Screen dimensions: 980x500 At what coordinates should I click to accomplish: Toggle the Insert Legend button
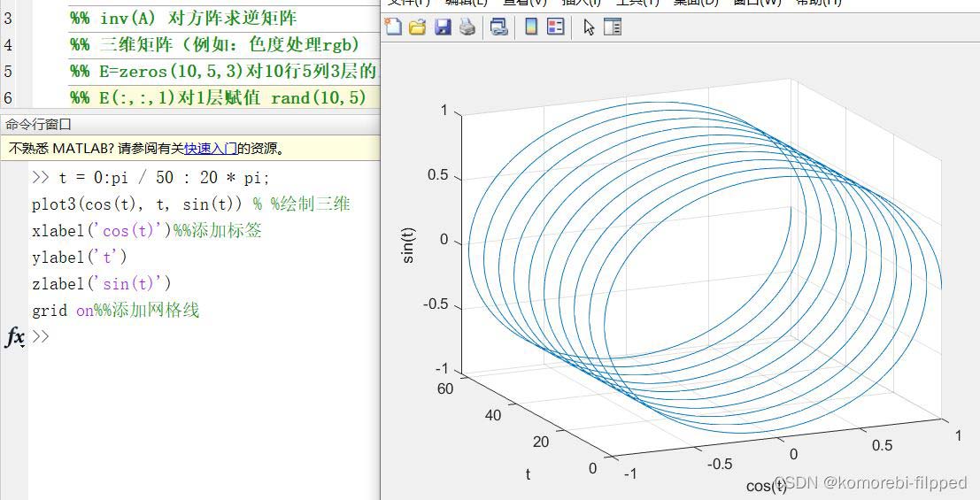click(556, 27)
